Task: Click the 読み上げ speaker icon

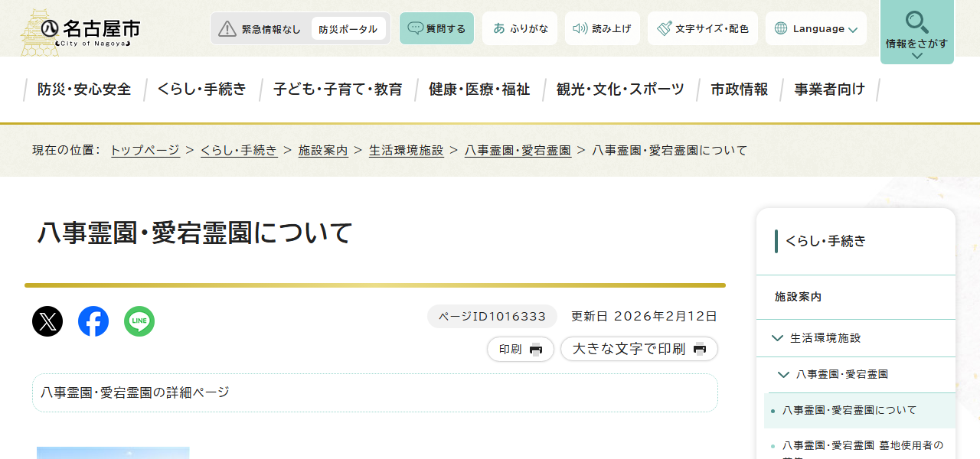Action: [x=580, y=28]
